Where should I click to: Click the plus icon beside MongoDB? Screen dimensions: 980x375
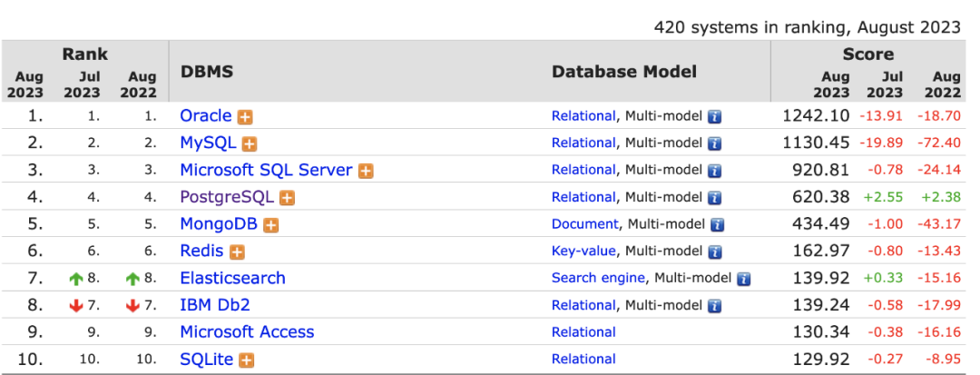pyautogui.click(x=270, y=224)
